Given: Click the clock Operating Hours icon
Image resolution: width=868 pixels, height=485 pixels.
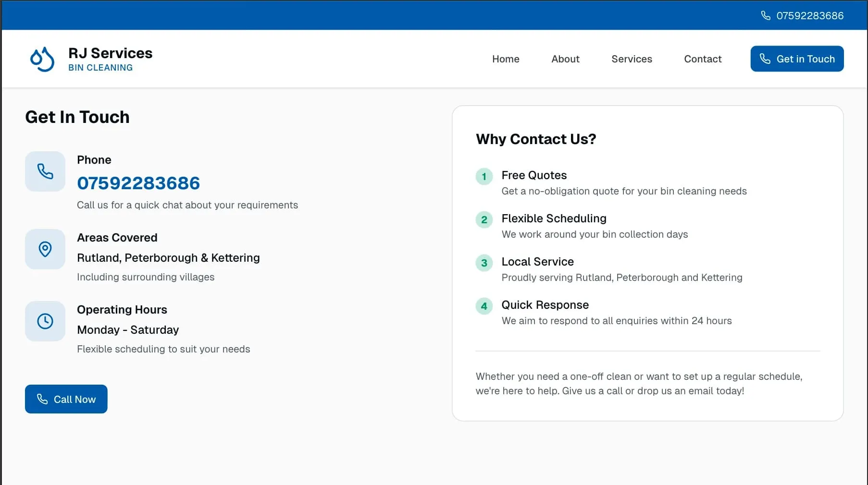Looking at the screenshot, I should (45, 321).
